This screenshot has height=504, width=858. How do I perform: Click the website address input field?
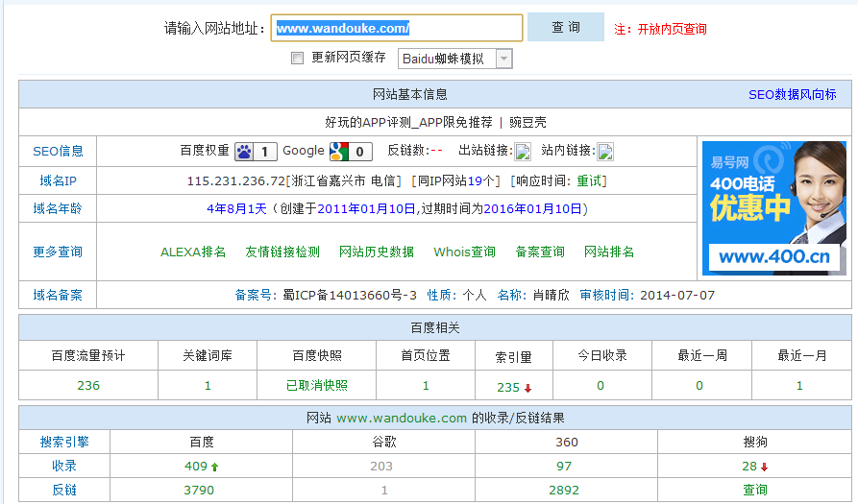[397, 28]
